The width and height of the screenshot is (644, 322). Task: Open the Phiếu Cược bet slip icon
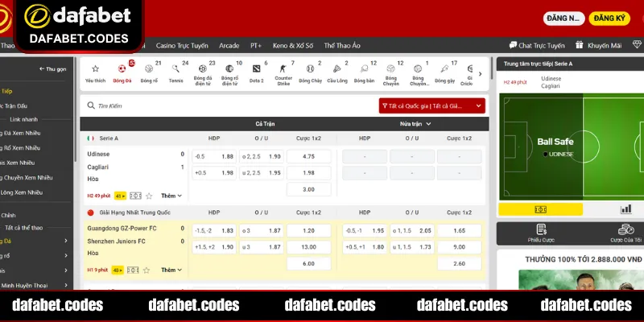(x=541, y=233)
